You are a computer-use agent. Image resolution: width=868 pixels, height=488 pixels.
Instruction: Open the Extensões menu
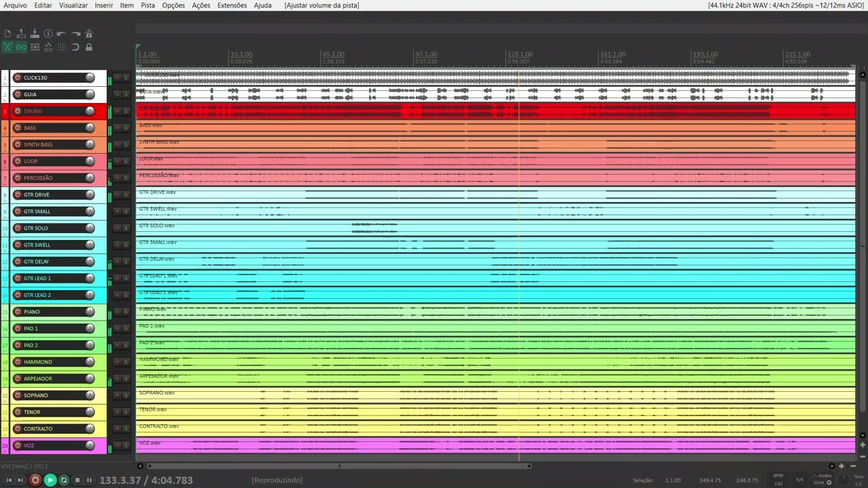[x=232, y=5]
